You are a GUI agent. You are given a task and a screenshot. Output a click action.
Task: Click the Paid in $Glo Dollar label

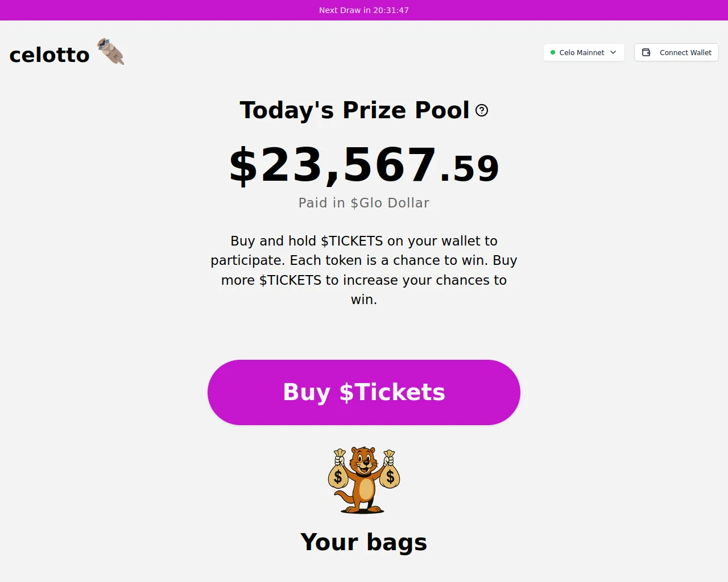[364, 203]
